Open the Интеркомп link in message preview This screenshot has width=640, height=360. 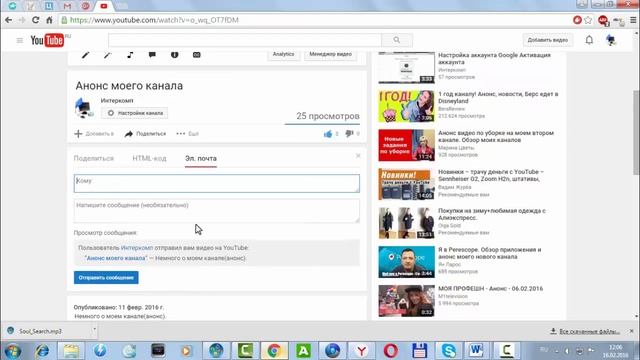(137, 248)
